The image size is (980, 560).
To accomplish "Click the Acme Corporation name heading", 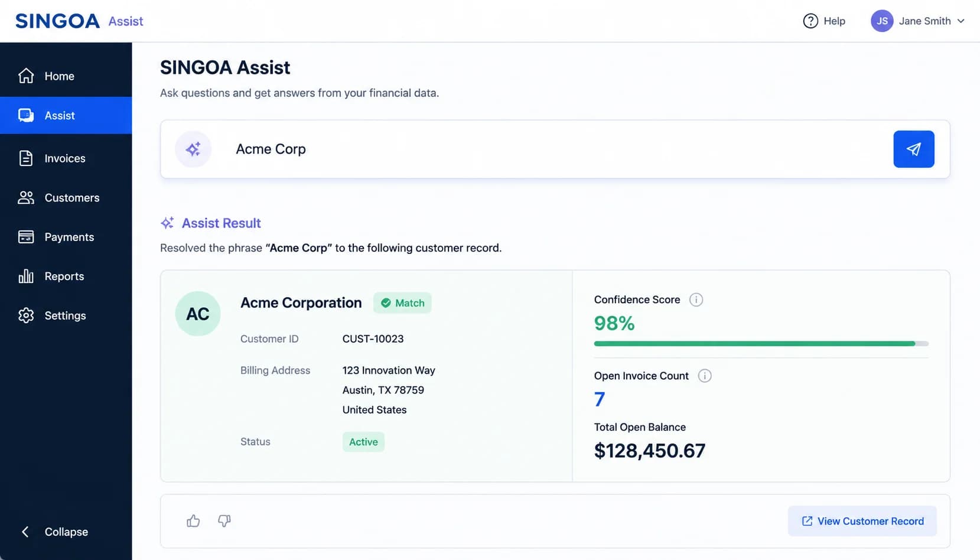I will click(301, 302).
